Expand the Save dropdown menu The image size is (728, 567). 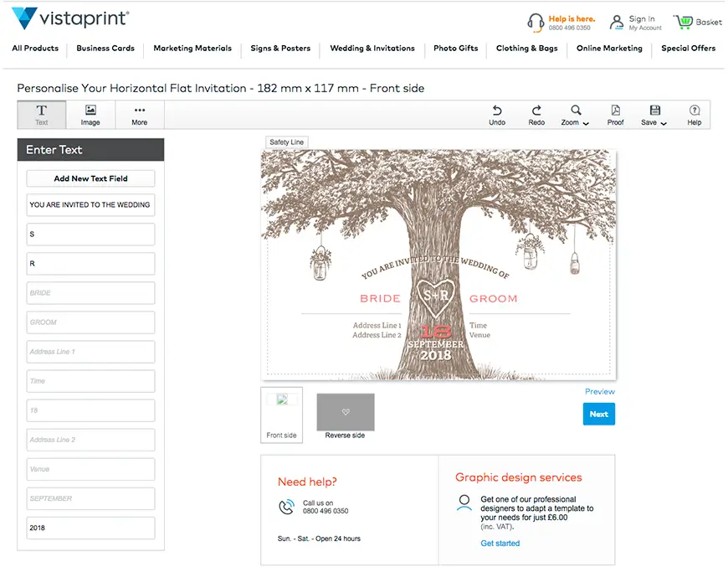tap(654, 115)
